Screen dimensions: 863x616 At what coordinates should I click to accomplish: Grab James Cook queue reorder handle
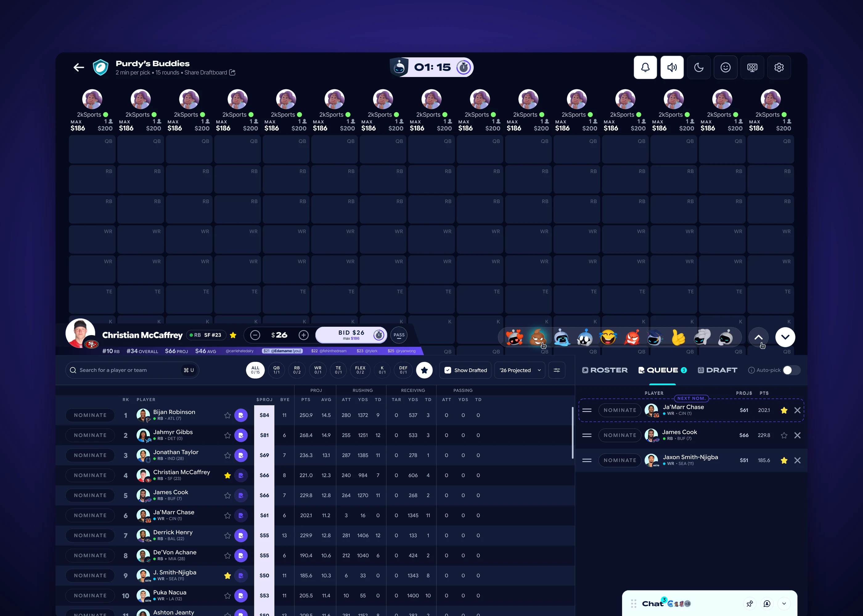point(587,436)
